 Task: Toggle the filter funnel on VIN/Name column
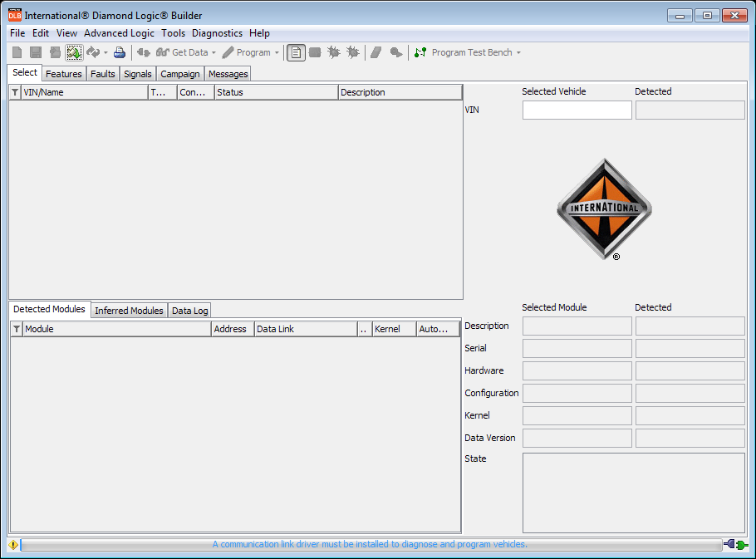(14, 92)
